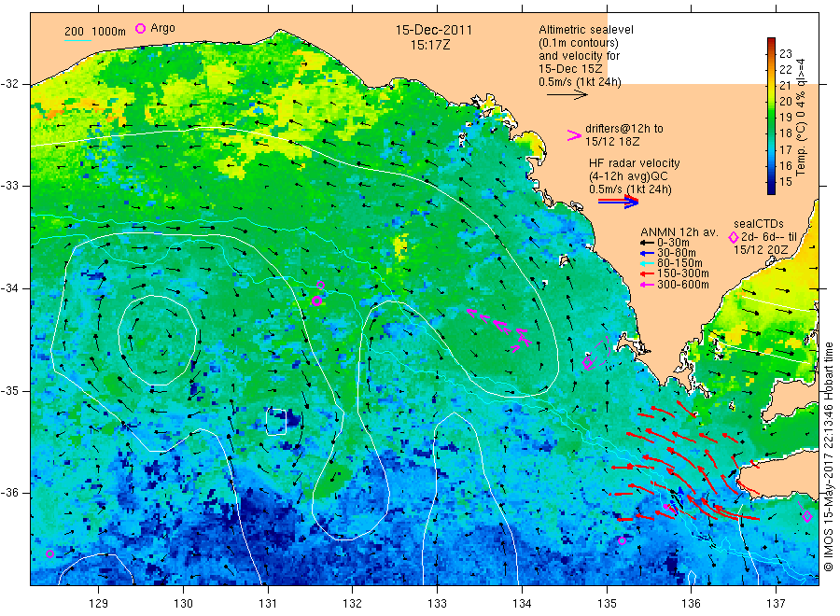This screenshot has width=840, height=616.
Task: Click the '(0.1m contours)' legend text
Action: pyautogui.click(x=579, y=43)
